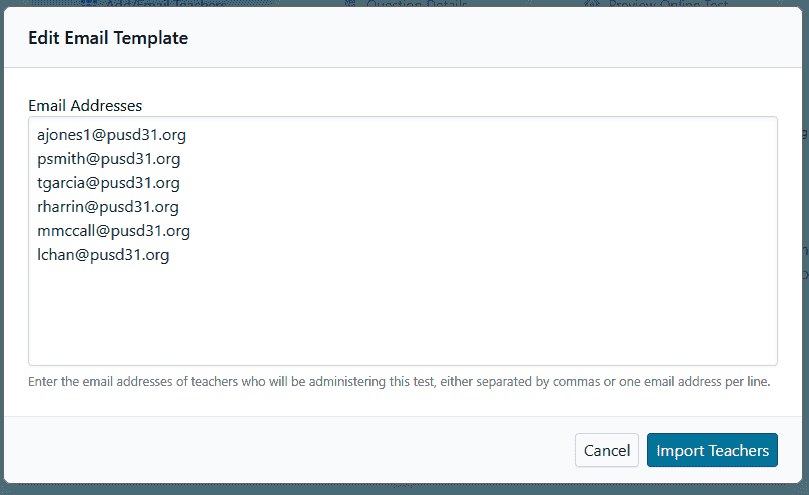Select the tgarcia@pusd31.org line
The width and height of the screenshot is (809, 495).
coord(108,183)
